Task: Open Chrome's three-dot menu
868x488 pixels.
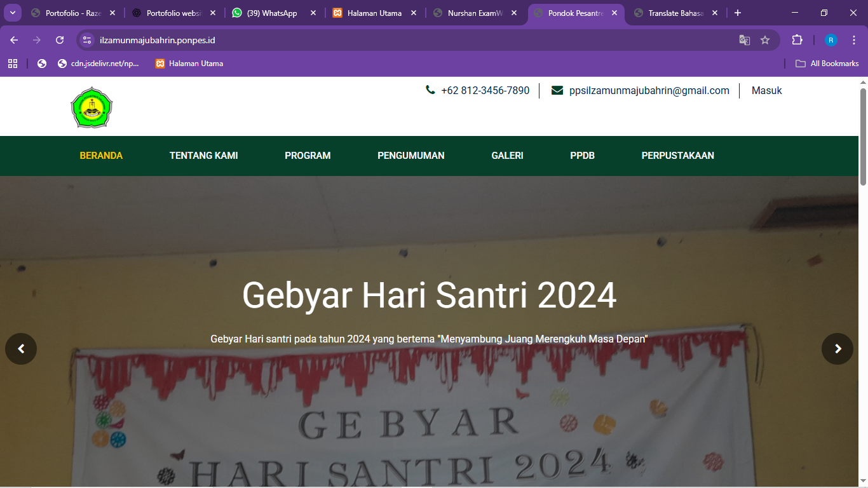Action: [x=854, y=39]
